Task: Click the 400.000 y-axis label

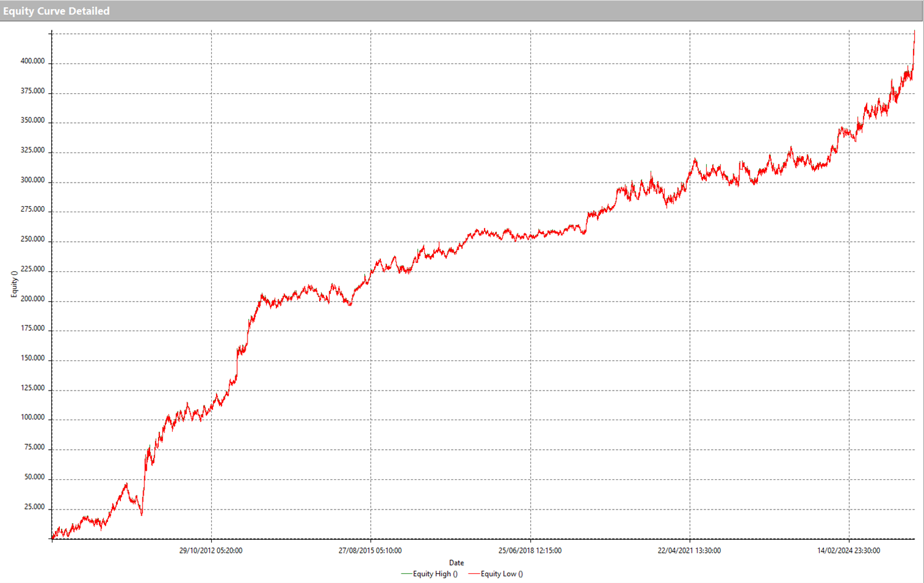Action: (32, 62)
